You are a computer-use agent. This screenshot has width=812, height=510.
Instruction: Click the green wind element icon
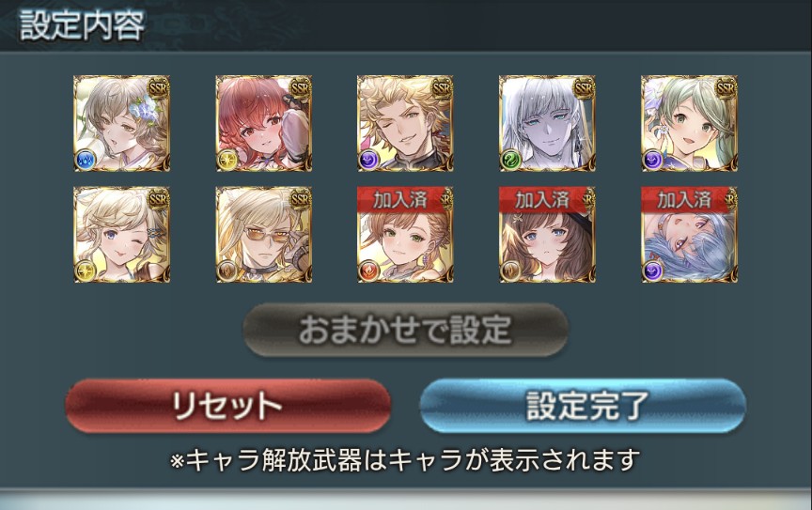[510, 160]
